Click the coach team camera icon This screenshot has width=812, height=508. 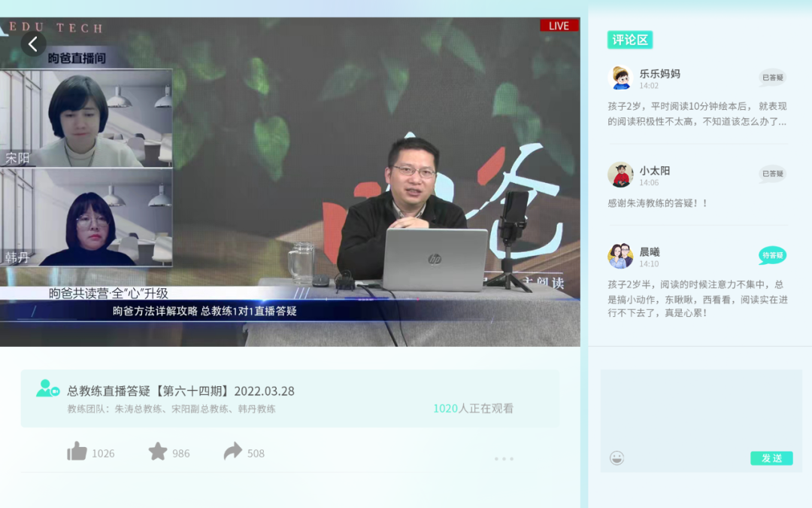tap(47, 389)
